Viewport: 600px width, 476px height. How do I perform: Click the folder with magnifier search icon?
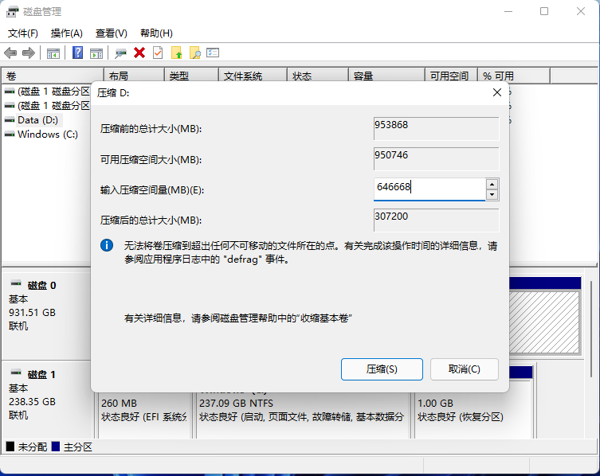[195, 52]
